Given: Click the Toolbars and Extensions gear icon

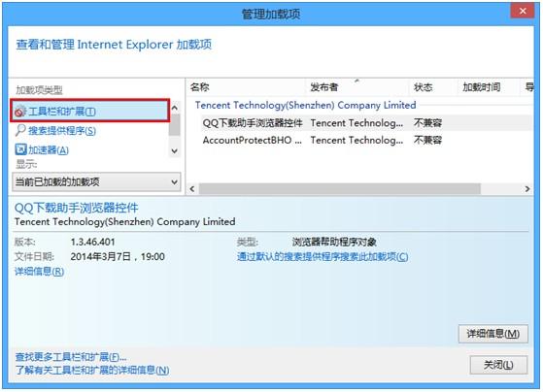Looking at the screenshot, I should click(20, 111).
